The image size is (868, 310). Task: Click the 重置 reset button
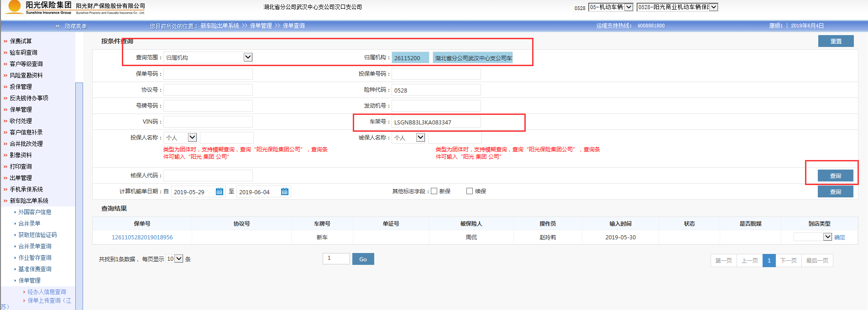point(836,41)
